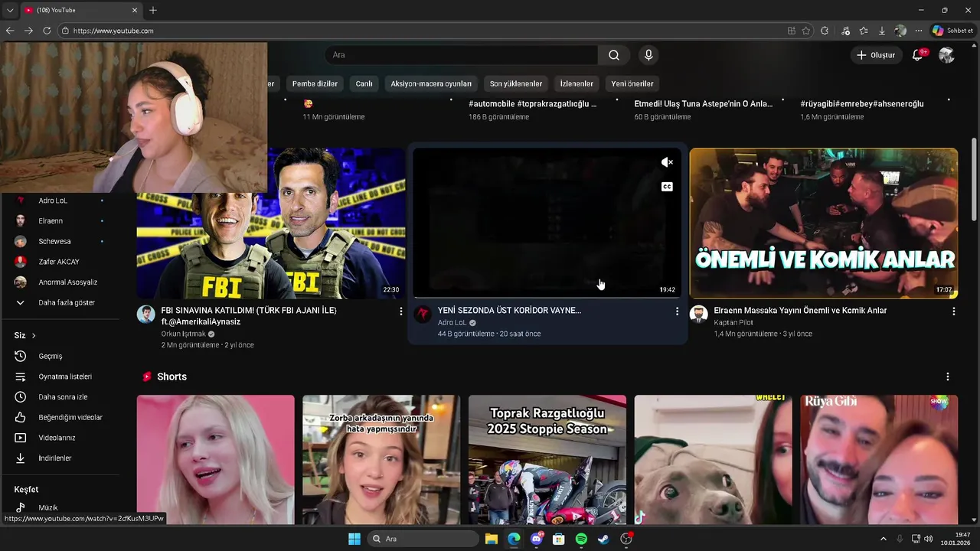Click the search magnifier button

point(614,55)
